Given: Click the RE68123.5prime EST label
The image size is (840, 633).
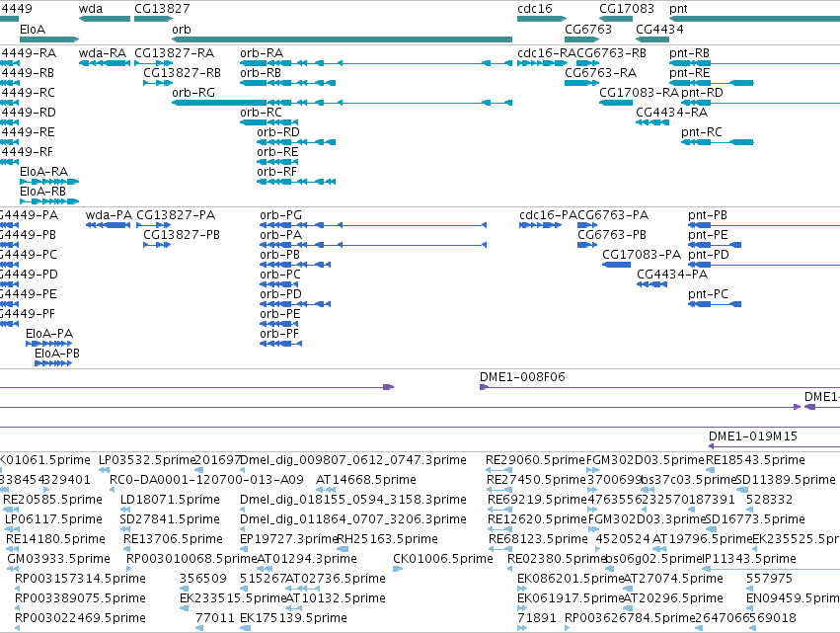Looking at the screenshot, I should pyautogui.click(x=538, y=539).
